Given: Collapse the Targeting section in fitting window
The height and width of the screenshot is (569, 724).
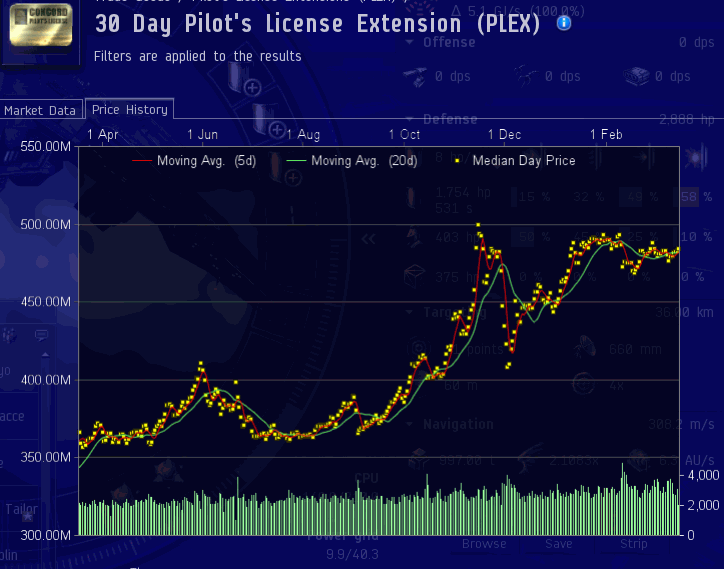Looking at the screenshot, I should tap(409, 312).
